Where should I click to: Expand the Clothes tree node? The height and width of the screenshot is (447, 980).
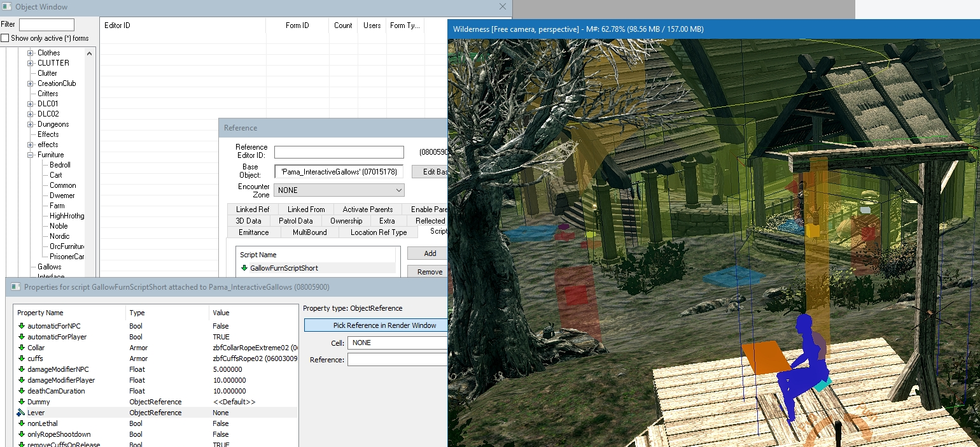tap(30, 53)
